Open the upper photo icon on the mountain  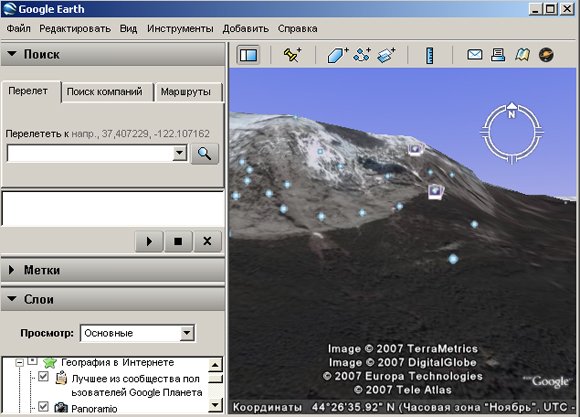(415, 149)
